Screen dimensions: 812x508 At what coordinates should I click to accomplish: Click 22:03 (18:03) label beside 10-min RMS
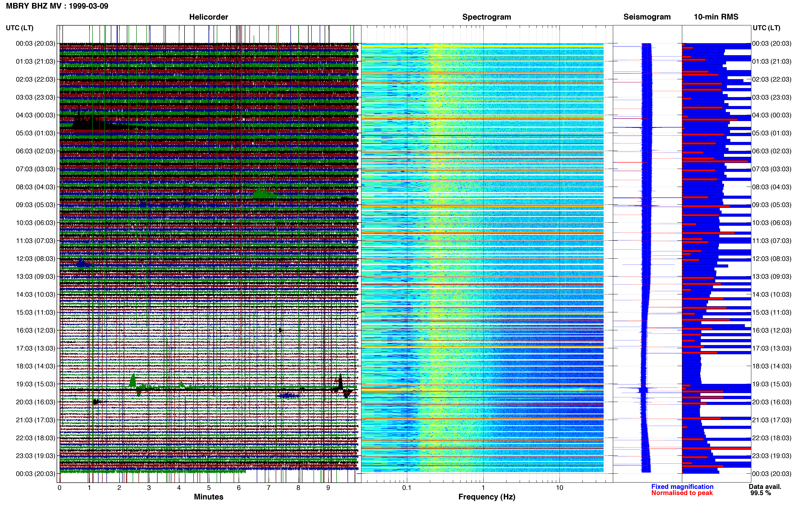(x=772, y=438)
